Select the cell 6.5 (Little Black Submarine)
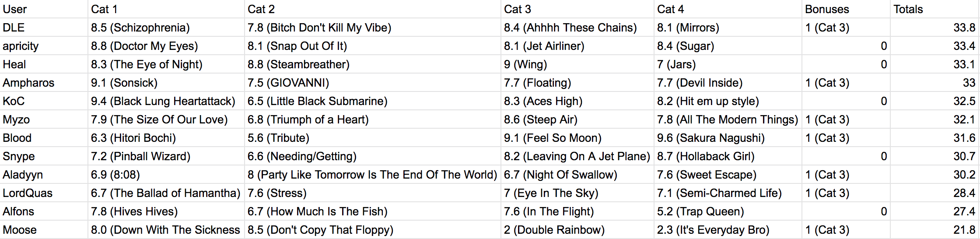Screen dimensions: 980x239 tap(373, 101)
